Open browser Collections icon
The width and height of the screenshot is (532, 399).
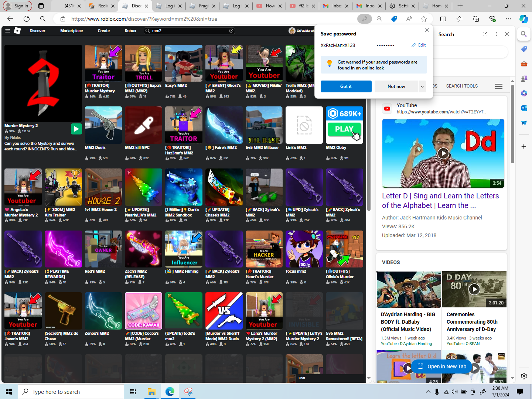click(x=476, y=19)
